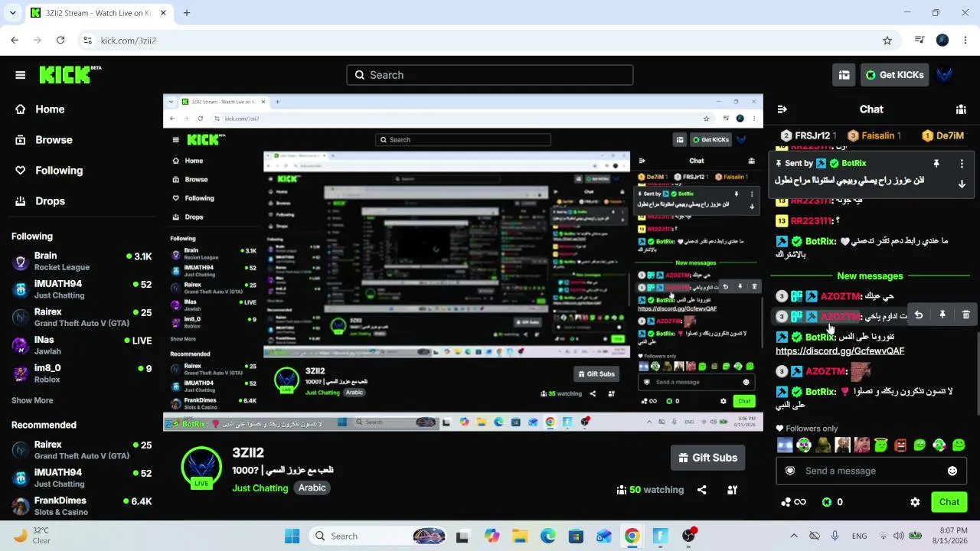
Task: Open the Windows Start menu
Action: (x=292, y=536)
